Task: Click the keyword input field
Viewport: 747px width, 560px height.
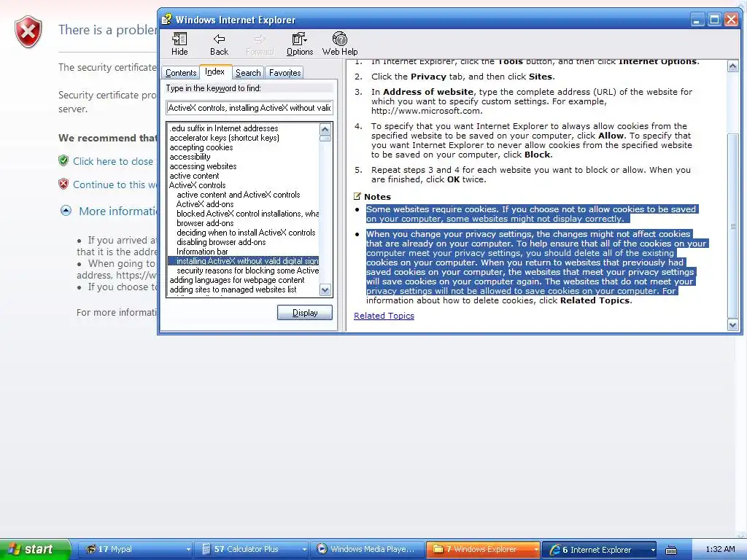Action: point(249,108)
